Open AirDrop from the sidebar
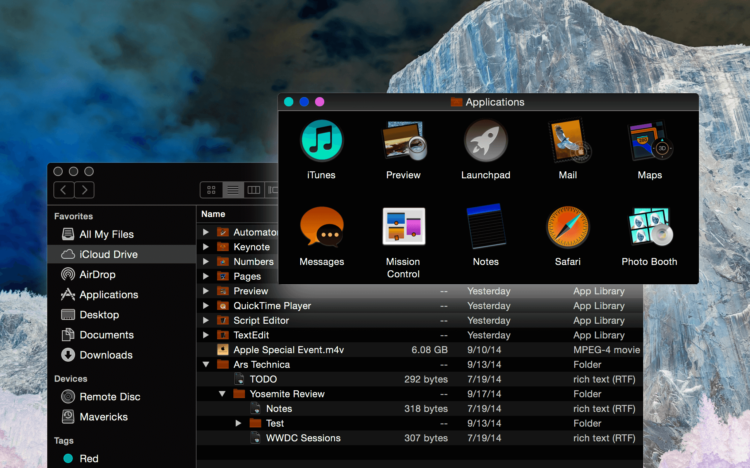750x468 pixels. point(121,275)
